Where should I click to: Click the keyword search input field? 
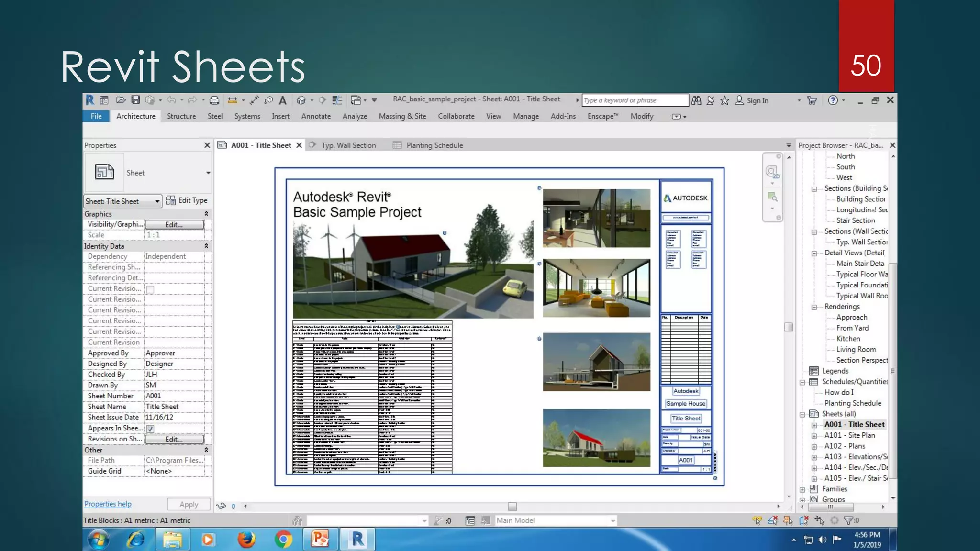pos(635,100)
